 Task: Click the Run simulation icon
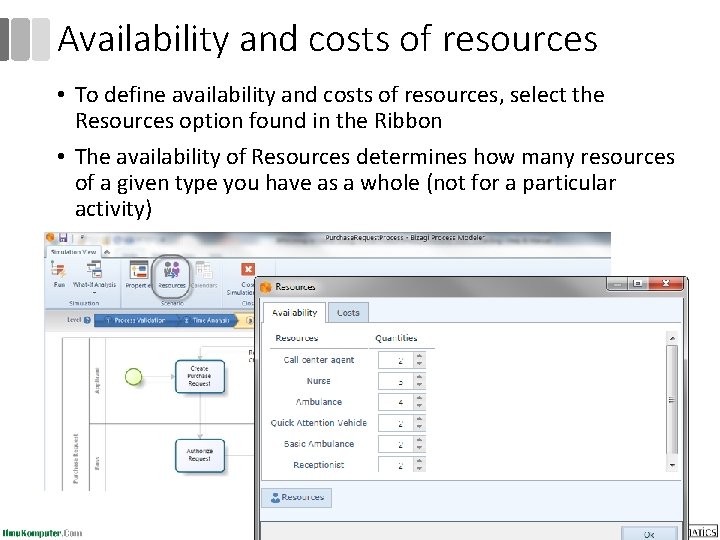pyautogui.click(x=58, y=270)
